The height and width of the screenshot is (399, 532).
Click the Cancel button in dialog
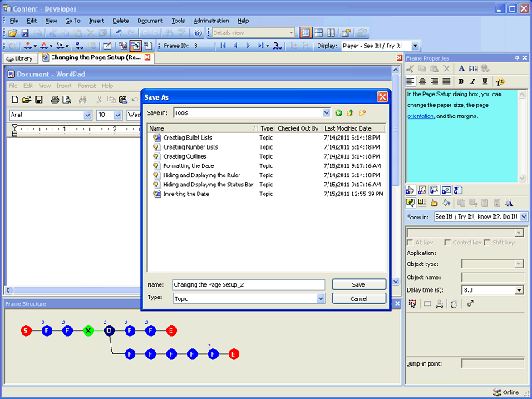[359, 298]
